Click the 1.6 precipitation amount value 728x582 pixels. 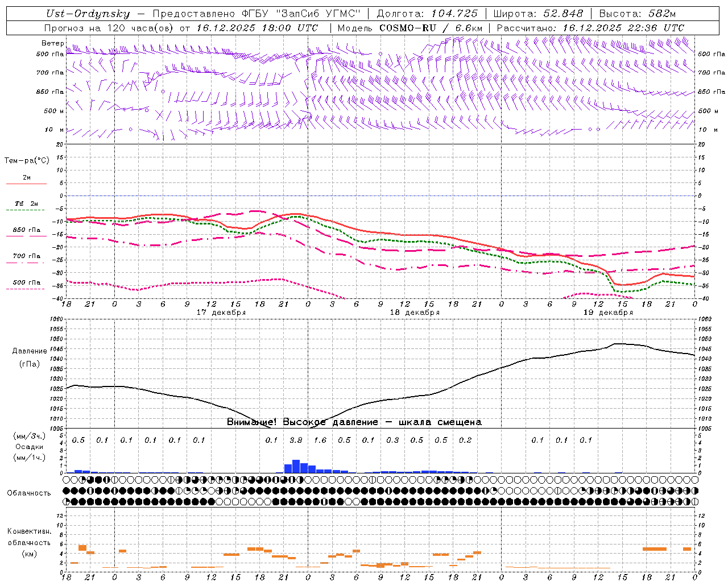320,440
